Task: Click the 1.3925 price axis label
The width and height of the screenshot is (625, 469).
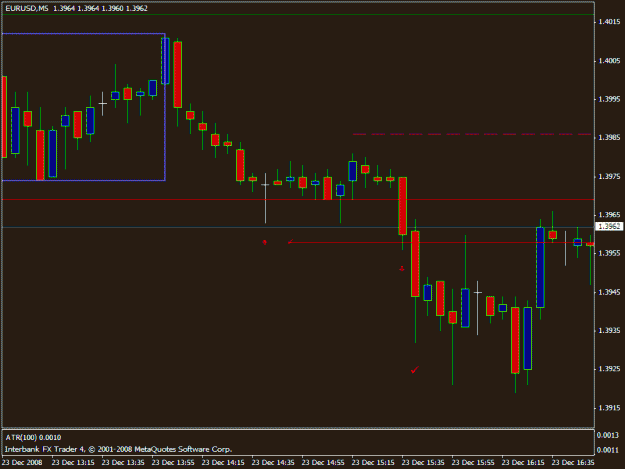Action: click(x=609, y=369)
